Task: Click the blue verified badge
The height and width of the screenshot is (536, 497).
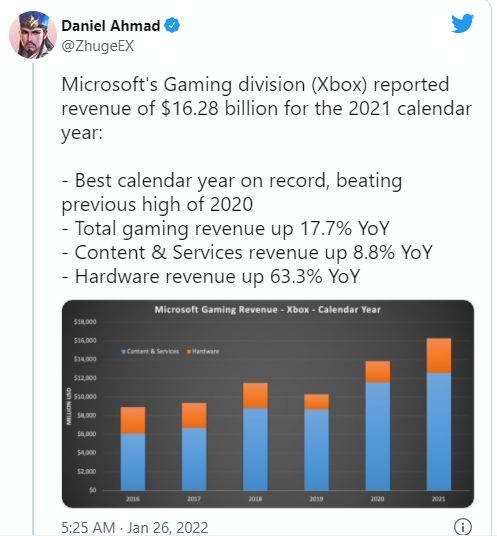Action: click(x=172, y=26)
